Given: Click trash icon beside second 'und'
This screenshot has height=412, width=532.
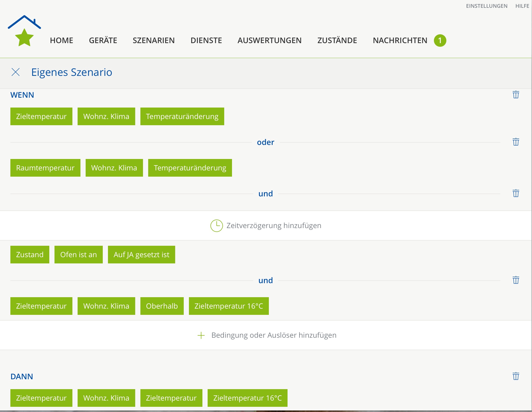Looking at the screenshot, I should [516, 280].
